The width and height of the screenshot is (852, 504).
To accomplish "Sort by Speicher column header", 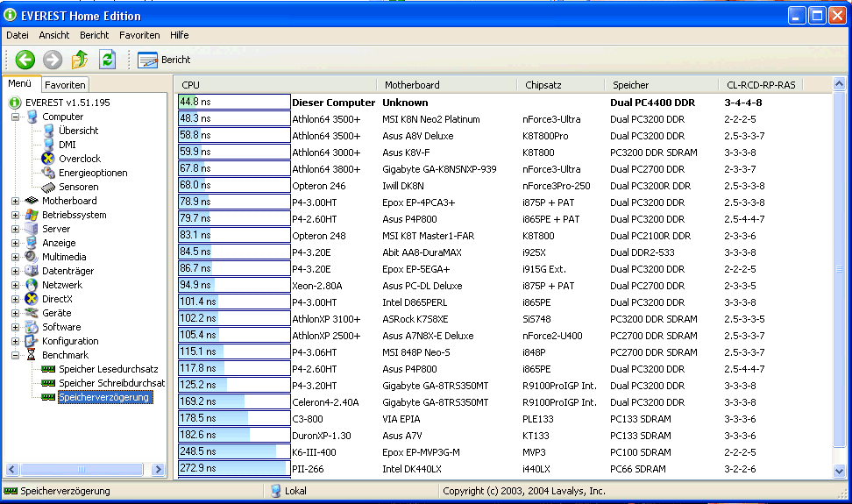I will tap(661, 85).
